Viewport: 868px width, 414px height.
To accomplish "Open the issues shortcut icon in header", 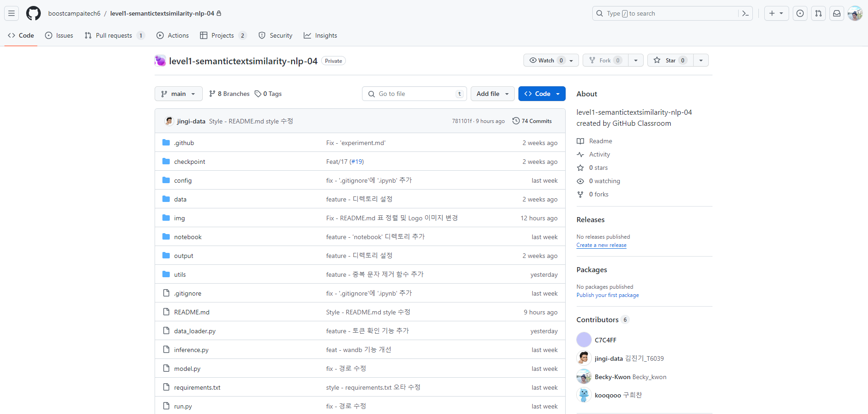I will pos(800,13).
